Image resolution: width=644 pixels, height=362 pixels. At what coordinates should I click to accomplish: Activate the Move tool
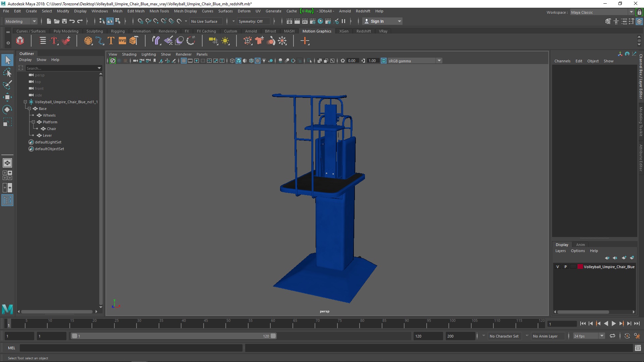(7, 97)
